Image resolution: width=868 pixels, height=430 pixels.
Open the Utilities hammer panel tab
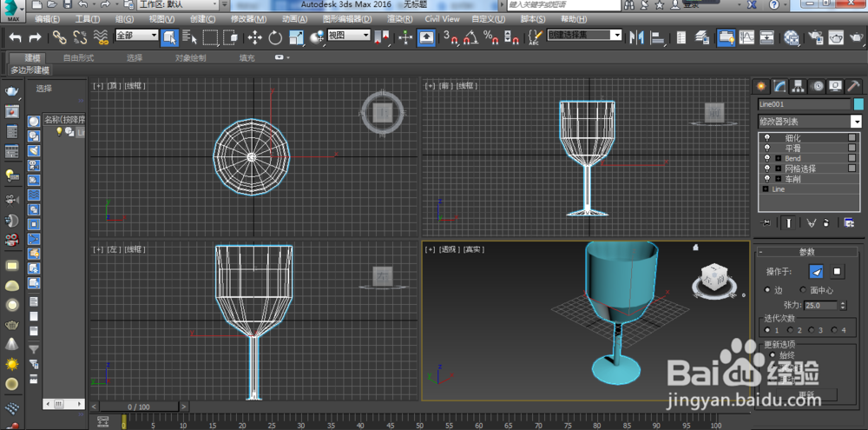point(853,87)
